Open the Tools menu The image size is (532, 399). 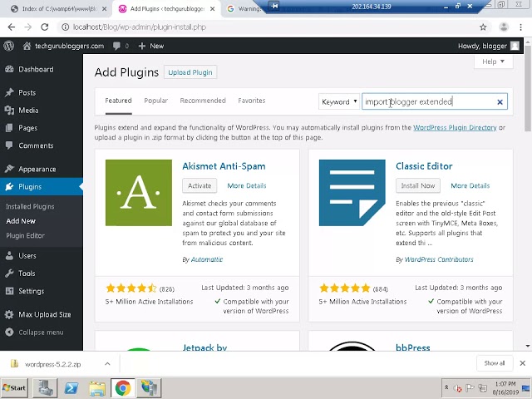(27, 273)
